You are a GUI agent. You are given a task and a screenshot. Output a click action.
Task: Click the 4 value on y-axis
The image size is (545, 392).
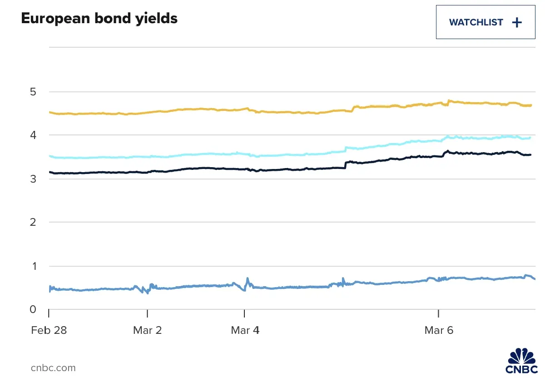click(x=33, y=135)
